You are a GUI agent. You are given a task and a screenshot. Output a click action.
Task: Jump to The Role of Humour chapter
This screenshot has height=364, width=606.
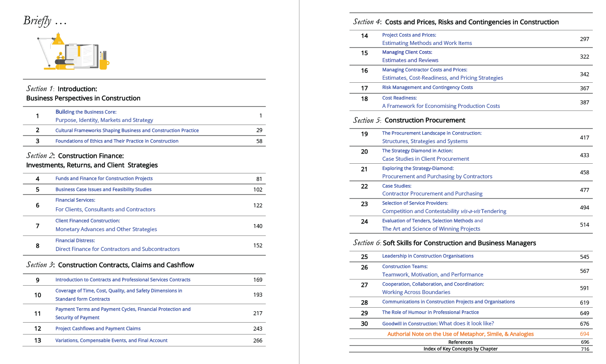[430, 313]
